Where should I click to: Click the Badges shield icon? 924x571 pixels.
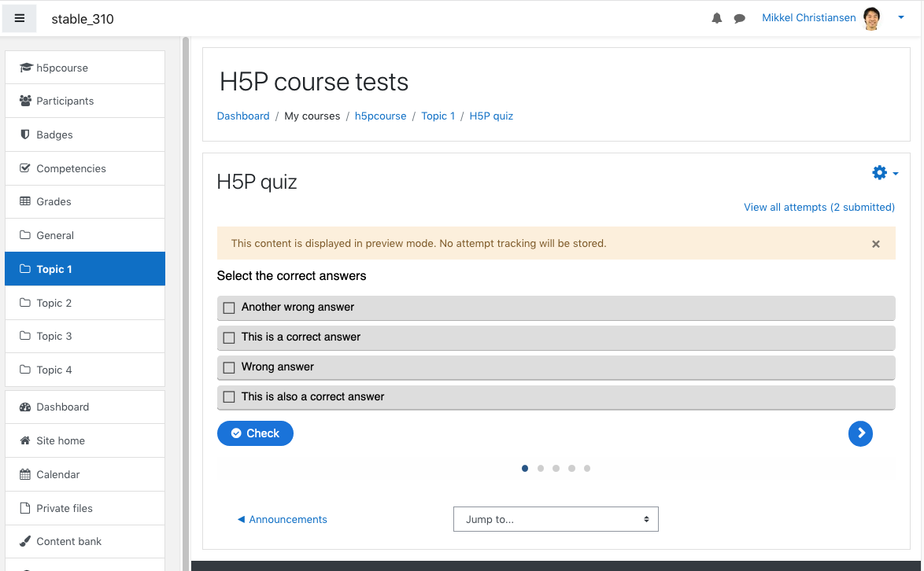[x=24, y=134]
